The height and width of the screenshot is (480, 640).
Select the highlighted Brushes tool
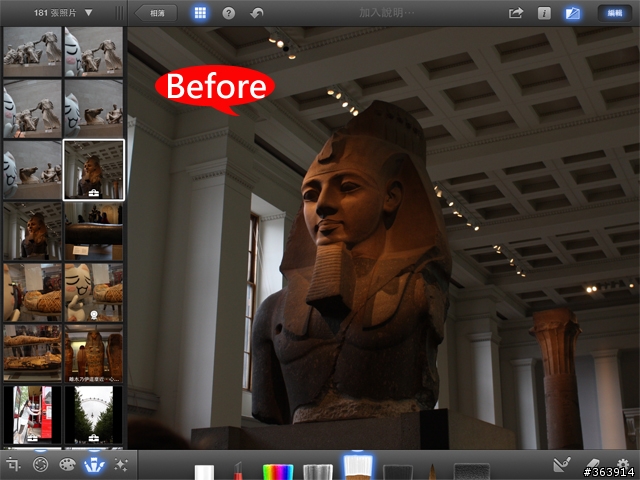(94, 464)
